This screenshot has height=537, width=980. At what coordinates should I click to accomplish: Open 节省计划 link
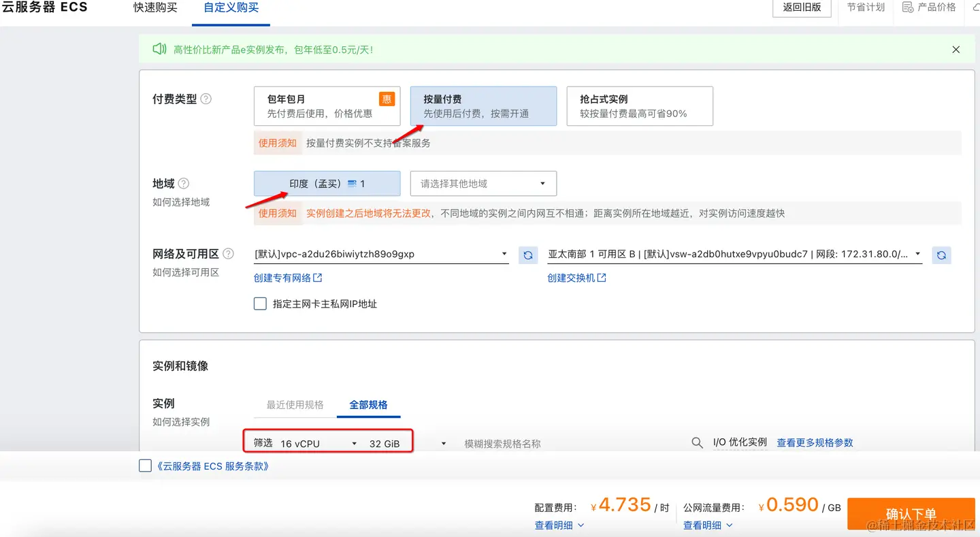click(x=866, y=7)
